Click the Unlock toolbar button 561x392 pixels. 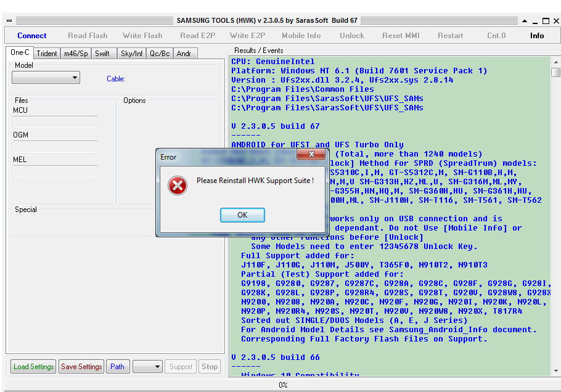click(x=352, y=36)
